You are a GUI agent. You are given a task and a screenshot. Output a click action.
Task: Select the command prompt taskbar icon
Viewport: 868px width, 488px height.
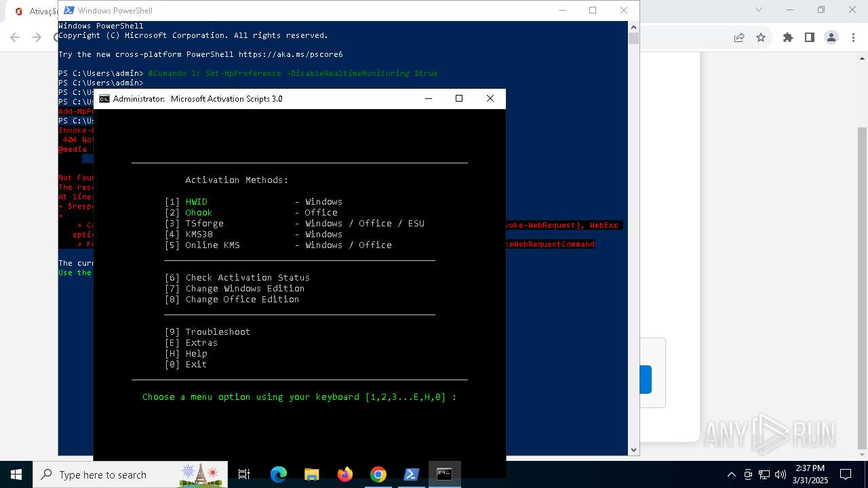pyautogui.click(x=445, y=474)
